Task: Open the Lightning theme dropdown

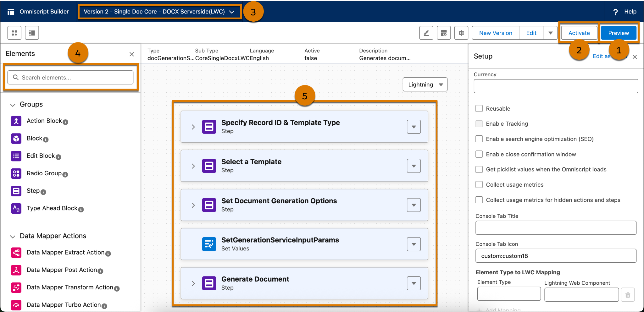Action: [425, 85]
